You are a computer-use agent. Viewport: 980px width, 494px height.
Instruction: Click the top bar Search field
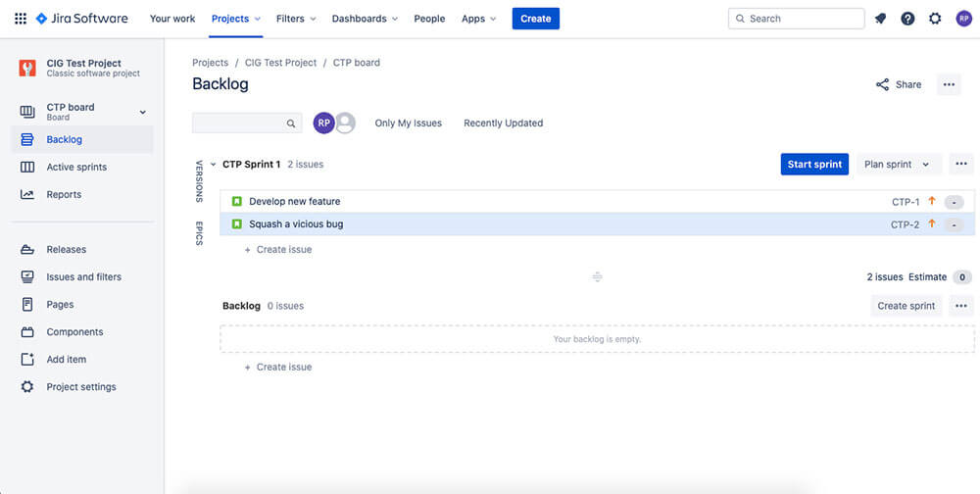pos(796,19)
